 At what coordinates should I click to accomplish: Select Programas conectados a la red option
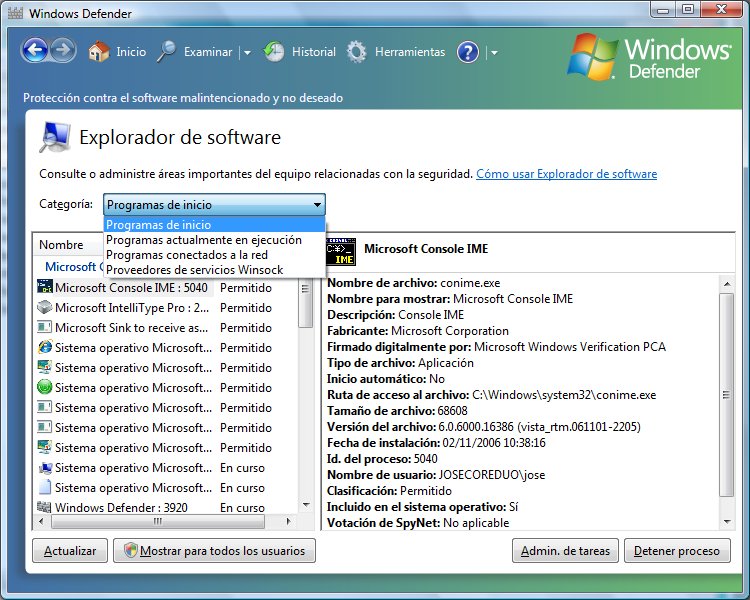coord(214,255)
